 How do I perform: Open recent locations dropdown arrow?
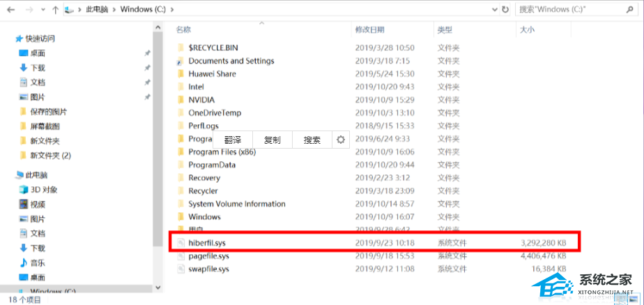tap(43, 10)
